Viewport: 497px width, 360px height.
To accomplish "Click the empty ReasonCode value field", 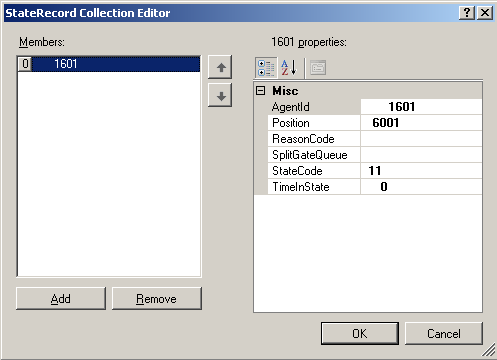I will (x=421, y=139).
